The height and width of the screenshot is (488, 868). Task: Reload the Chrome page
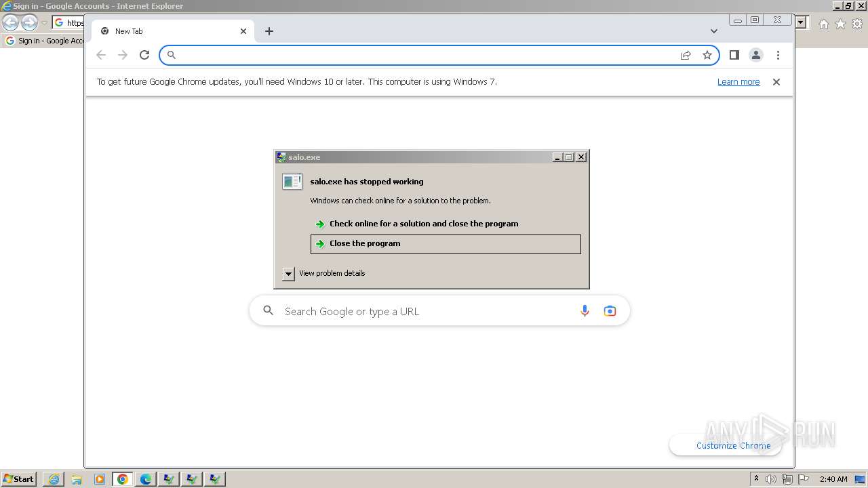(144, 55)
